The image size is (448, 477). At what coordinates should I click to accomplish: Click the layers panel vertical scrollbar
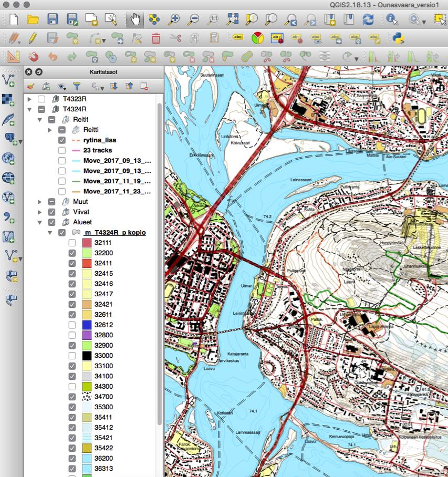click(159, 264)
